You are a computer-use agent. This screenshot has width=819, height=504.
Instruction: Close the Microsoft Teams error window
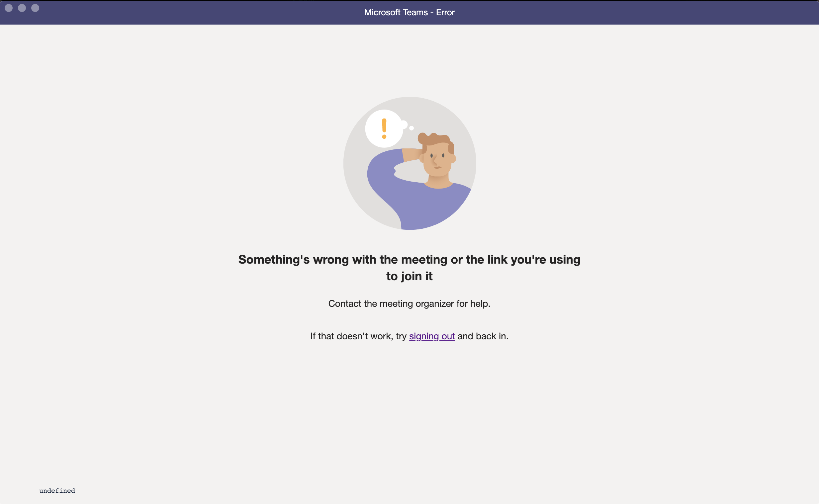[x=9, y=8]
